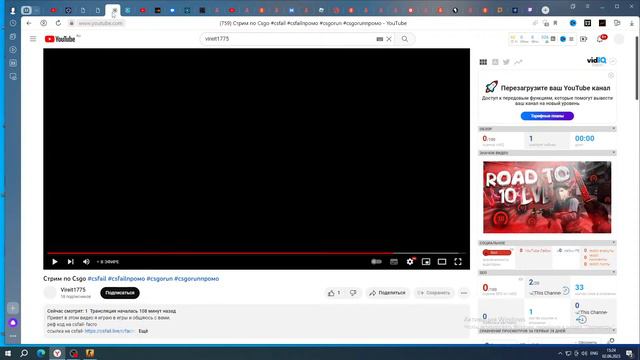The image size is (640, 360).
Task: Toggle subtitles in the video player
Action: [394, 262]
